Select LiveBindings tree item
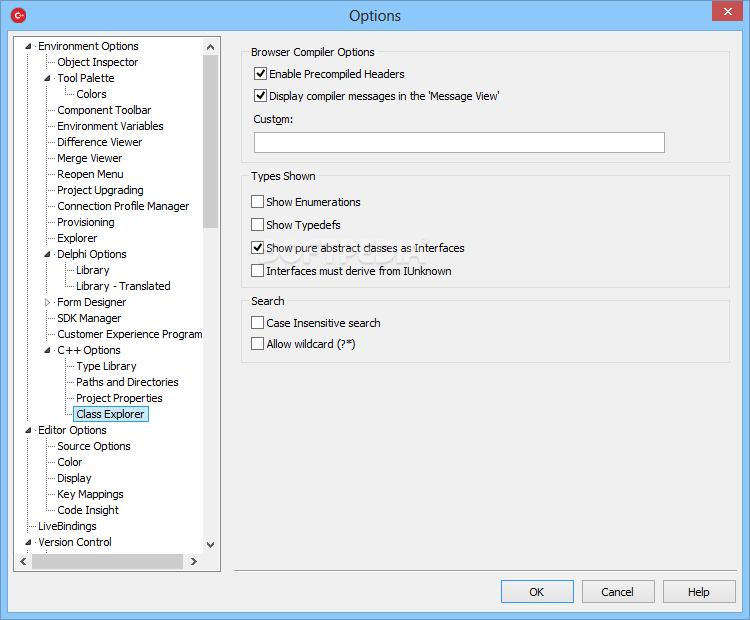750x620 pixels. (x=67, y=526)
